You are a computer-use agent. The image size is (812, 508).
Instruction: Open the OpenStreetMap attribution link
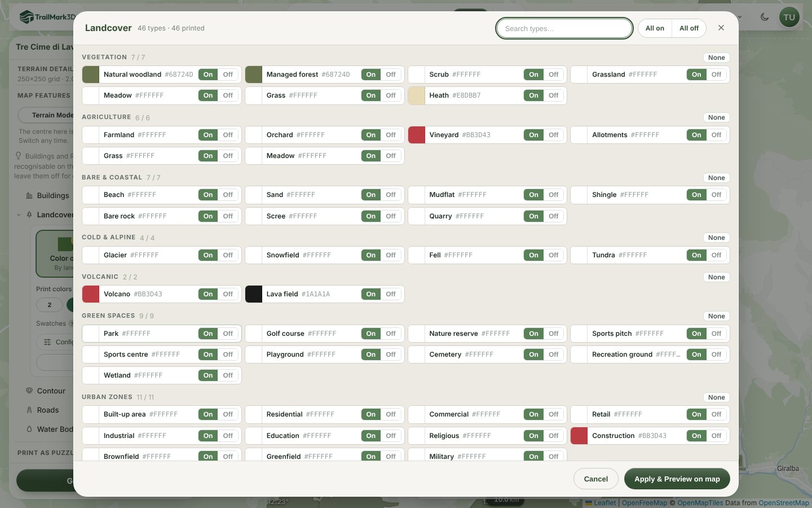click(x=784, y=503)
